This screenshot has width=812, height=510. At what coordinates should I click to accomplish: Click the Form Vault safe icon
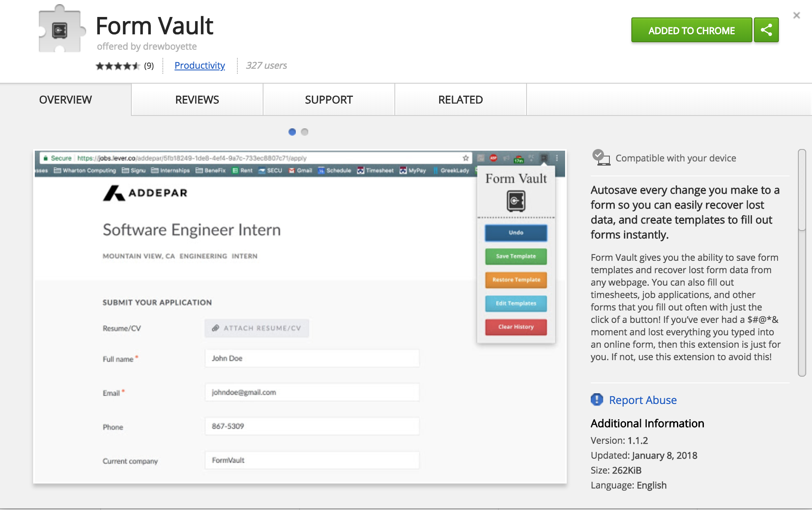pyautogui.click(x=516, y=201)
